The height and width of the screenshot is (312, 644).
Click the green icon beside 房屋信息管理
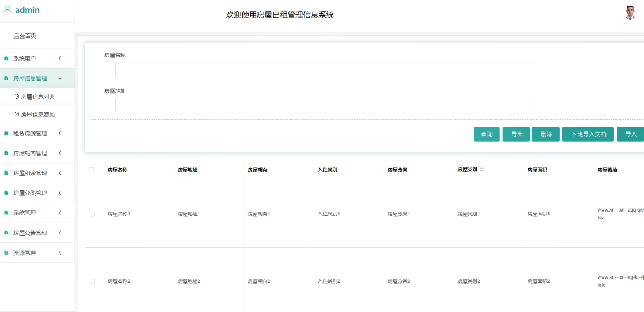point(6,78)
